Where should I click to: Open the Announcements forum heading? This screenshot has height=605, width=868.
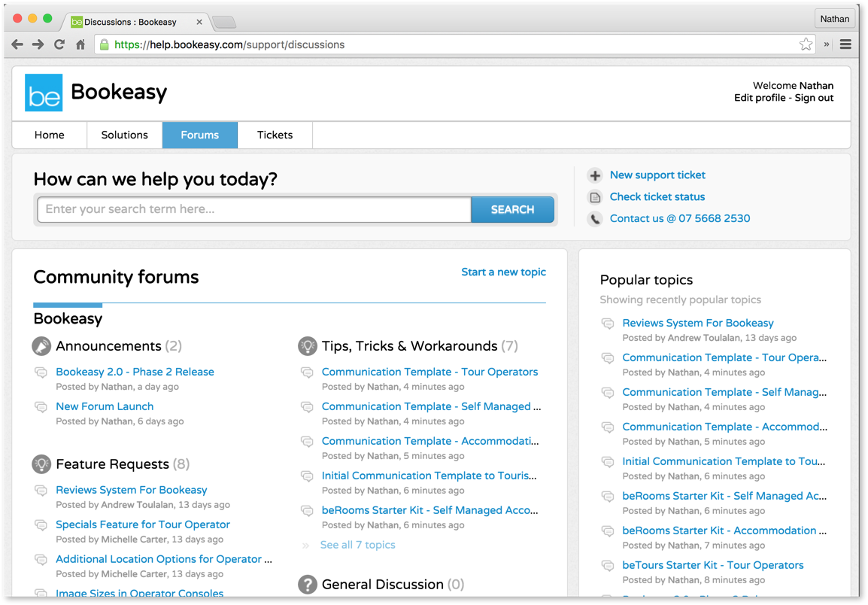(x=108, y=346)
